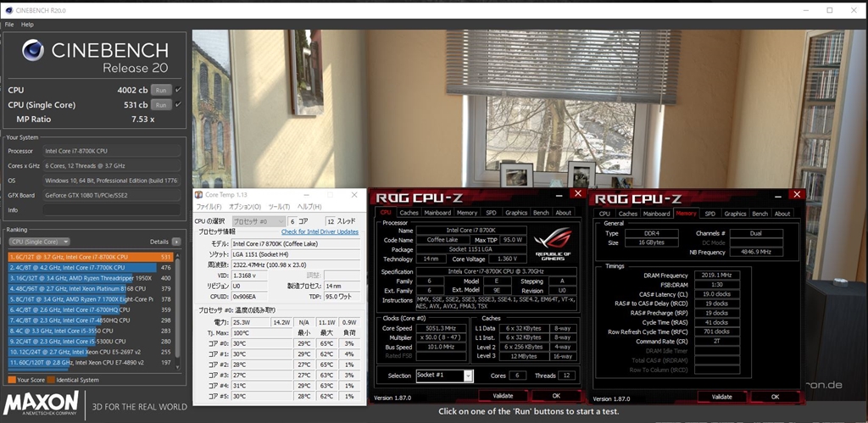
Task: Switch to SPD tab in left CPU-Z window
Action: [x=491, y=213]
